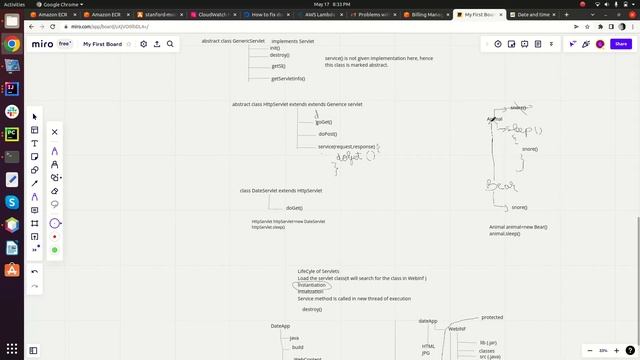Start the timer tool
This screenshot has height=360, width=640.
coord(498,44)
